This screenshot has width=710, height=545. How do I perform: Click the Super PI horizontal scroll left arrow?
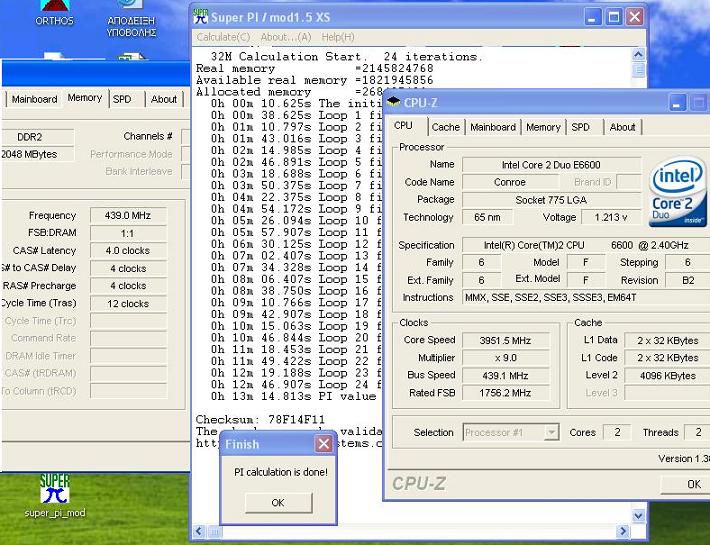[199, 531]
